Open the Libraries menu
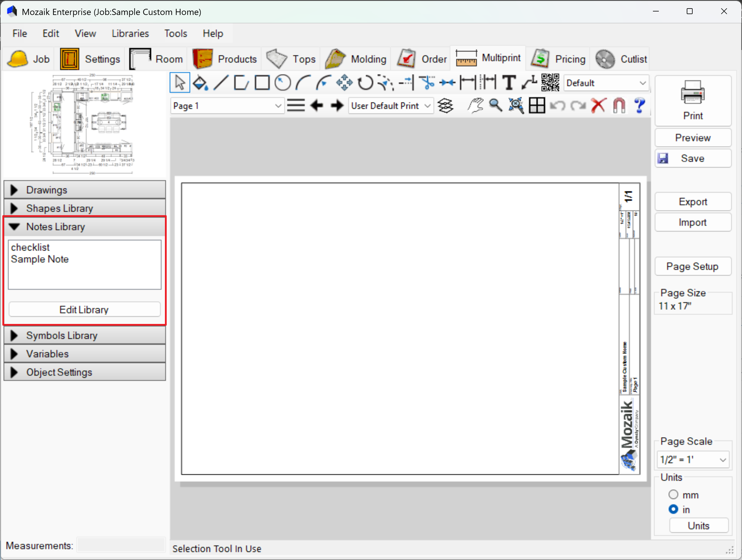Viewport: 742px width, 560px height. point(130,34)
